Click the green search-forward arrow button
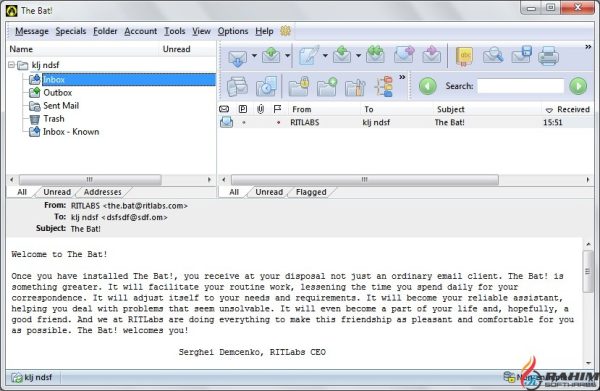Viewport: 600px width, 391px height. pos(578,86)
